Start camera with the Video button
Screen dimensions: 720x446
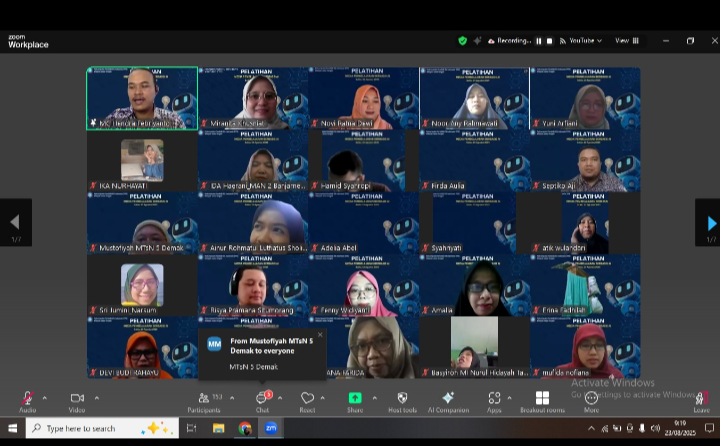(x=77, y=398)
